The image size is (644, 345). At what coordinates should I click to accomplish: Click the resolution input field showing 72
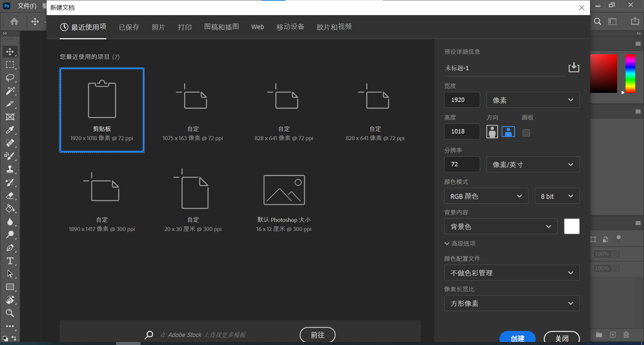point(462,164)
